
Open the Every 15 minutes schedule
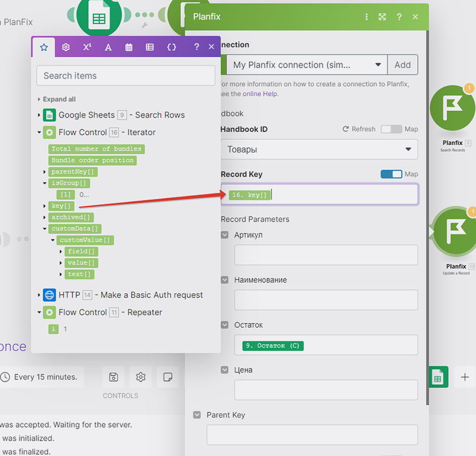pos(42,377)
